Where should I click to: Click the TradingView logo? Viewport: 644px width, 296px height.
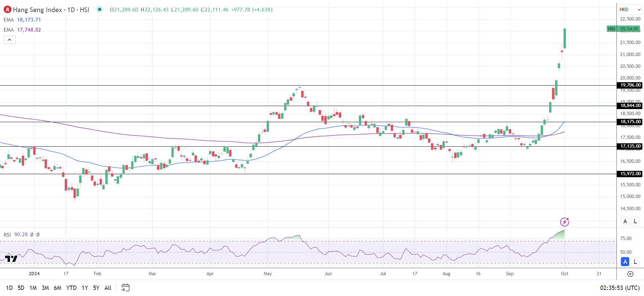pyautogui.click(x=11, y=258)
